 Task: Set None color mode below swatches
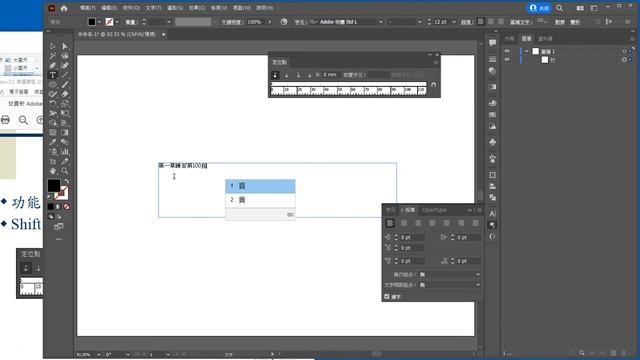click(67, 207)
